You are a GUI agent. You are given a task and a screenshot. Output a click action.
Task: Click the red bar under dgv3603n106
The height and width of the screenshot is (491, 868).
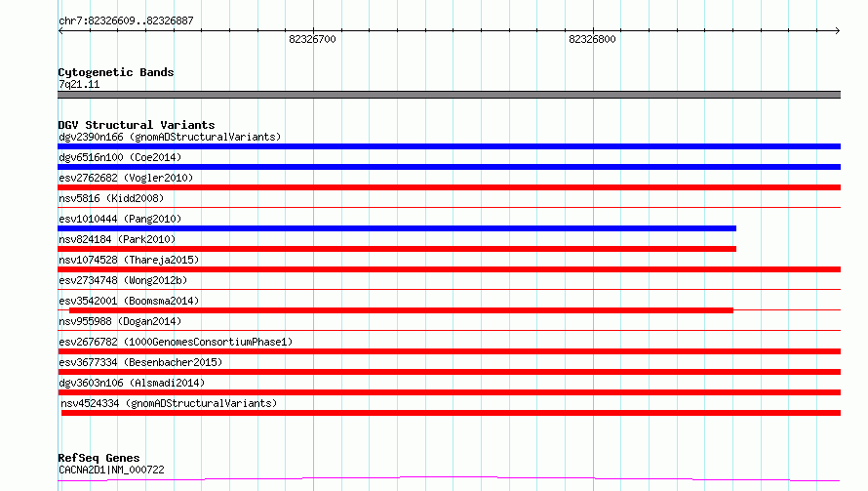pos(449,392)
